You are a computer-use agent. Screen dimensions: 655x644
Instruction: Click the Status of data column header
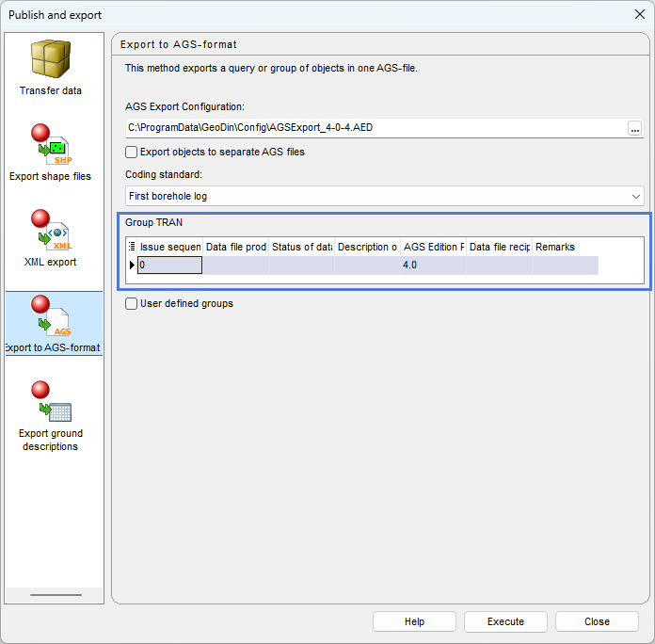[301, 247]
